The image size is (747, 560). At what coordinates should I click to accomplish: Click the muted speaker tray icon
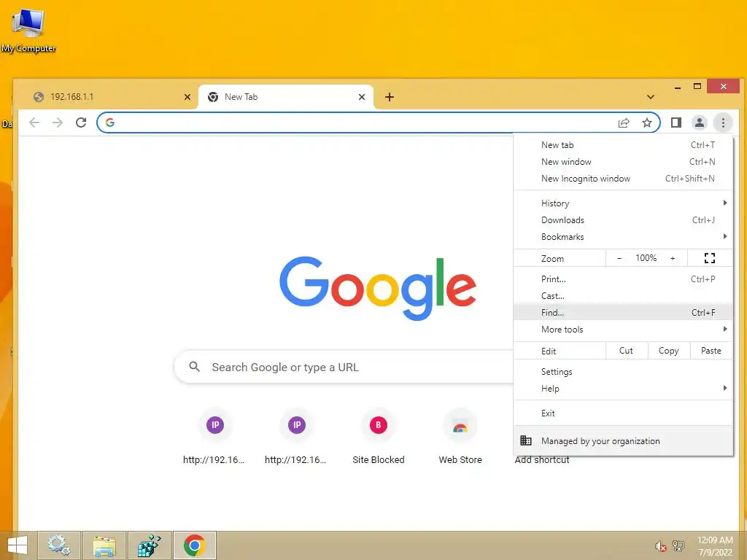660,546
